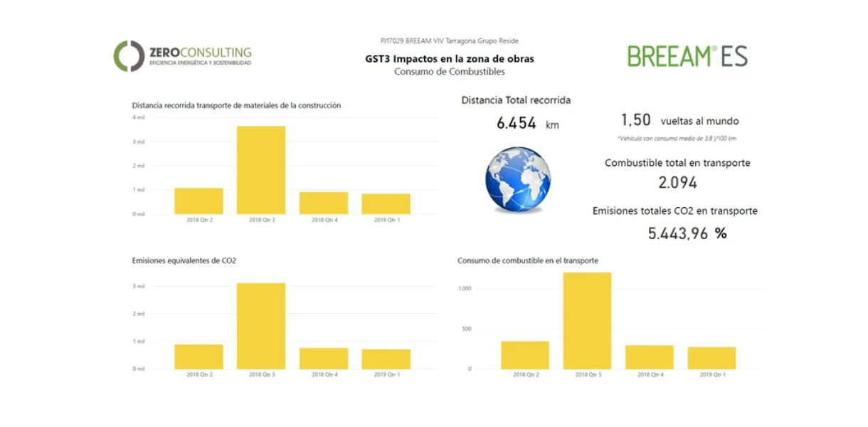This screenshot has width=868, height=427.
Task: Click the Distancia recorrida transporte de materiales title
Action: click(235, 105)
